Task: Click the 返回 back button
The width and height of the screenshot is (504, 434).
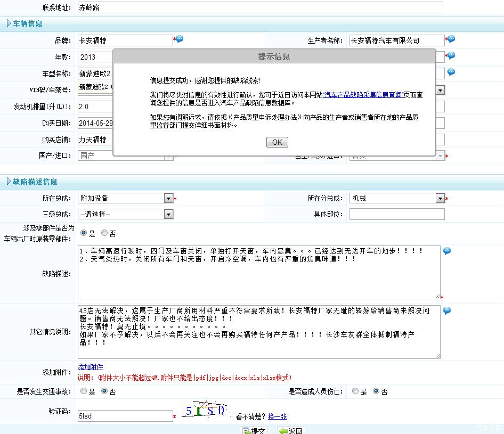Action: coord(291,430)
